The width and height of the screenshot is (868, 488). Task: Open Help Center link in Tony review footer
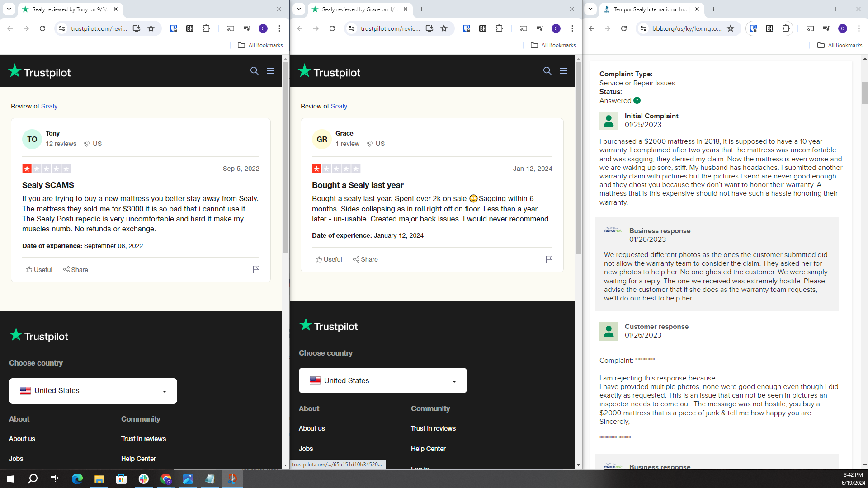[138, 459]
